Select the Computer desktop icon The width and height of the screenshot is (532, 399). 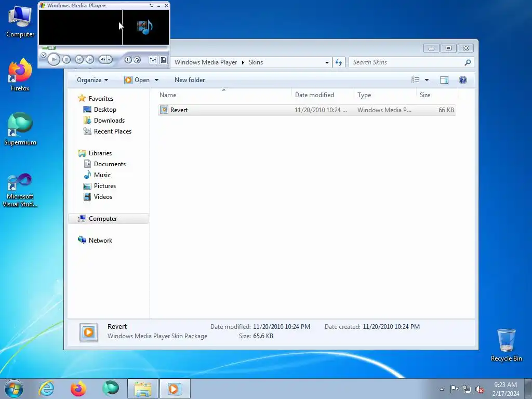click(x=20, y=22)
